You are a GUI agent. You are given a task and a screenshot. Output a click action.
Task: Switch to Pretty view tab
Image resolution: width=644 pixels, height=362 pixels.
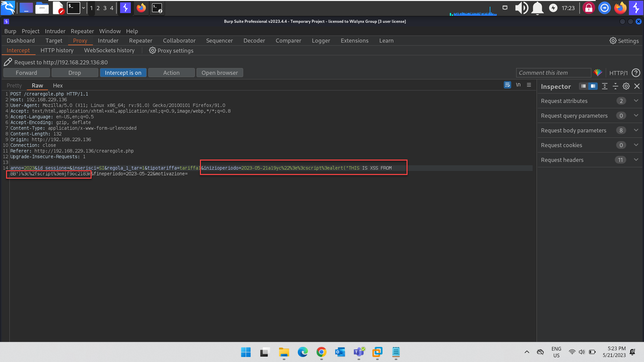[x=14, y=85]
